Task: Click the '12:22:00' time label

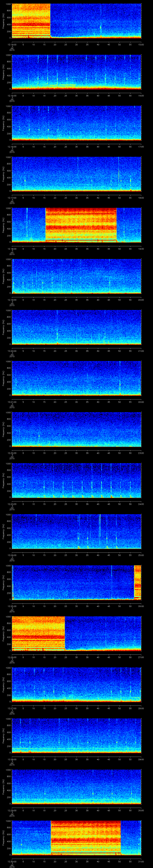Action: coord(12,453)
